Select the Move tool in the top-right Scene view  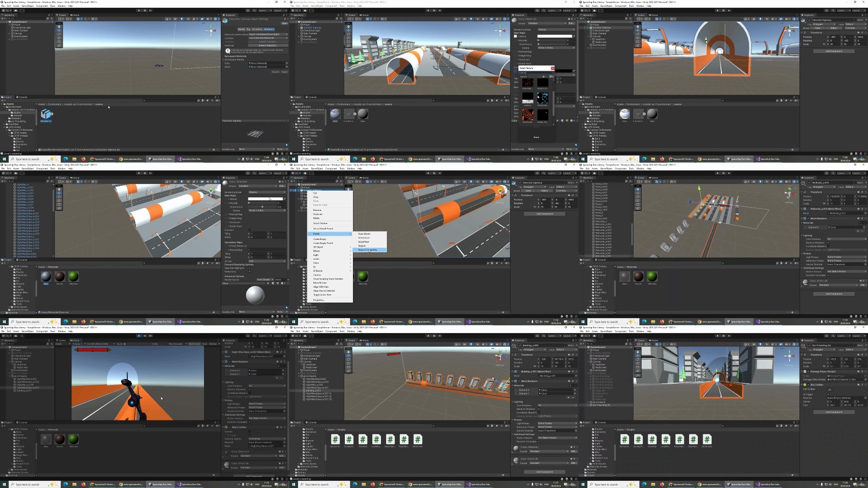pos(638,30)
